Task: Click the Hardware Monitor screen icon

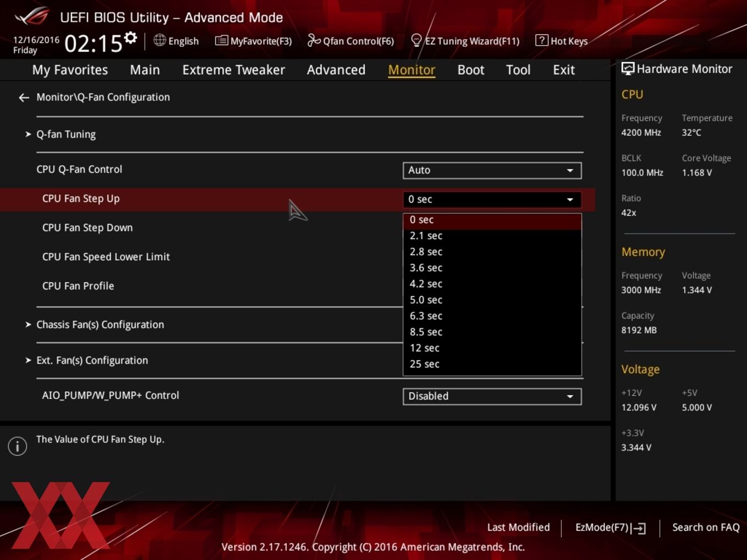Action: tap(627, 69)
